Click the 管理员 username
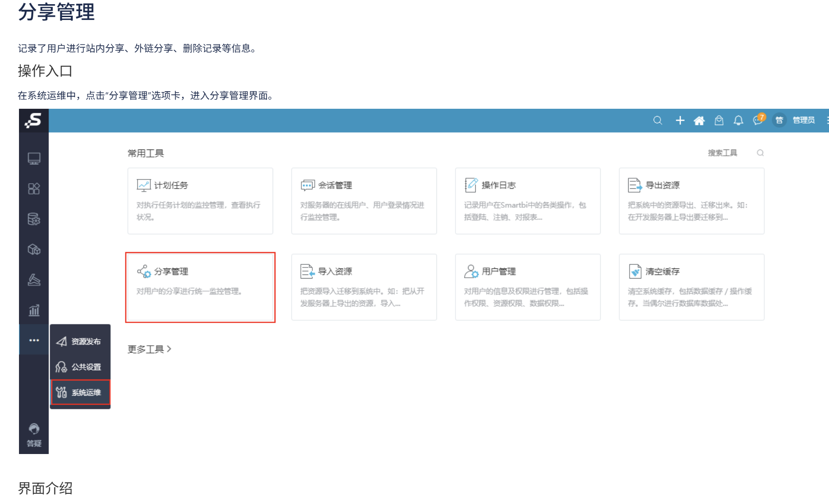The image size is (829, 504). tap(804, 120)
